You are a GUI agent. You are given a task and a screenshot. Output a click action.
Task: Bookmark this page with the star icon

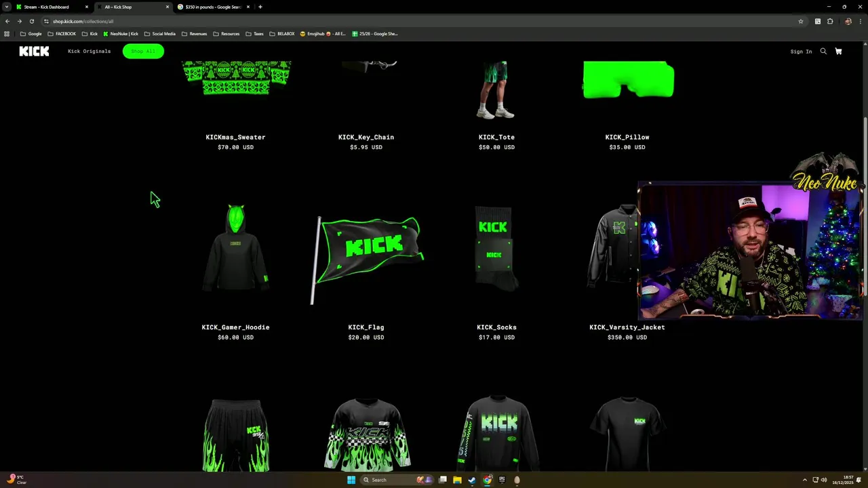(x=801, y=21)
